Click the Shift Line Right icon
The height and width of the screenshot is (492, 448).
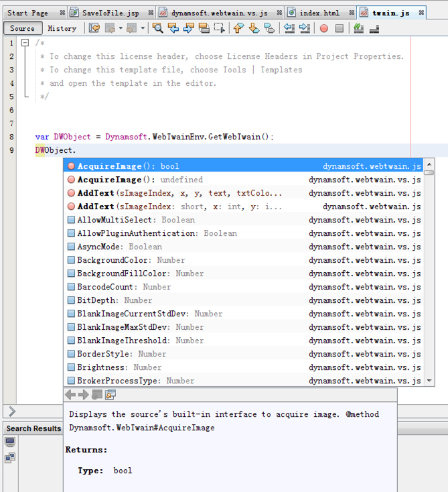click(x=305, y=28)
